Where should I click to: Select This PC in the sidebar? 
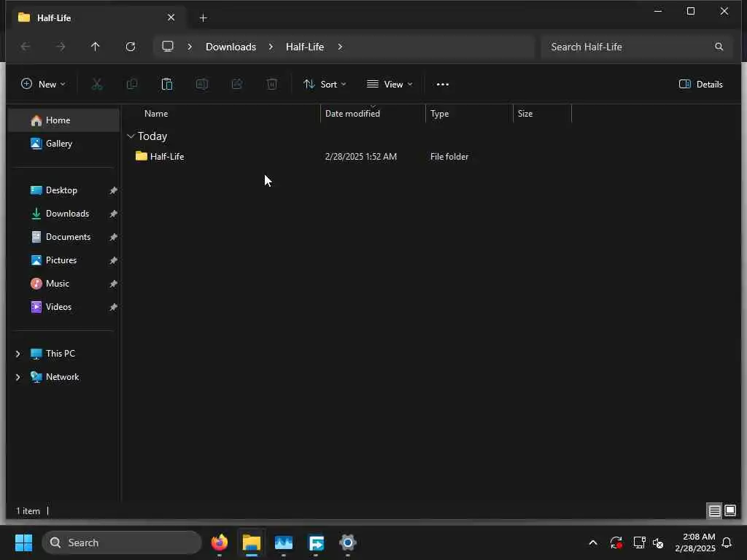click(63, 354)
